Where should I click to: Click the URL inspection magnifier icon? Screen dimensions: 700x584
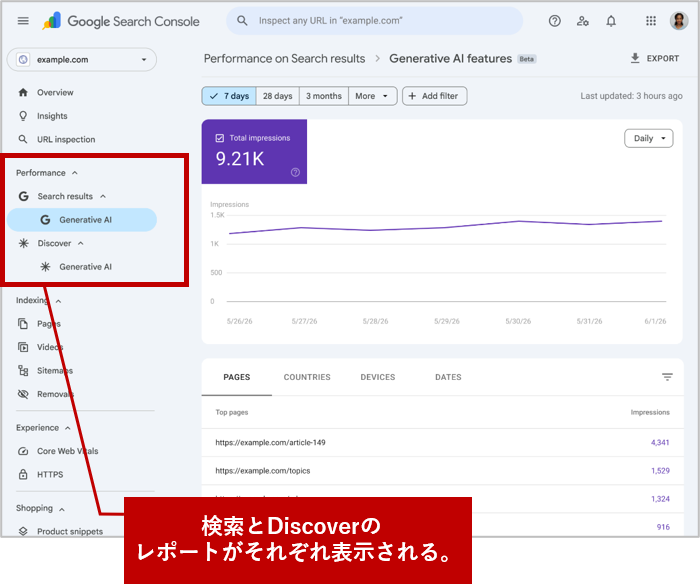(23, 139)
